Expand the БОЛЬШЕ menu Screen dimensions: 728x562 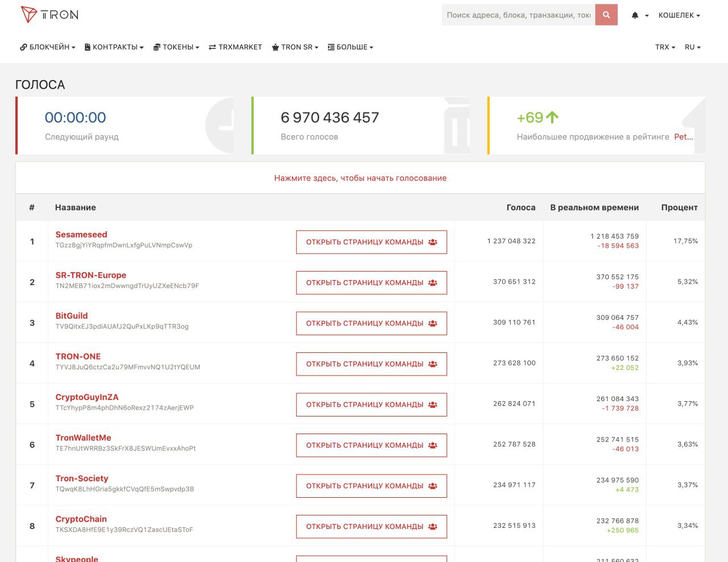pyautogui.click(x=350, y=47)
